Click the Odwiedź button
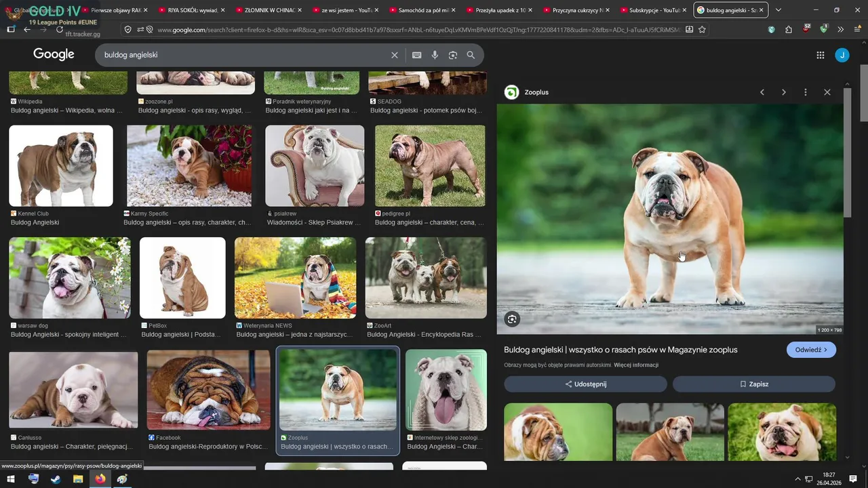Viewport: 868px width, 488px height. [x=811, y=350]
